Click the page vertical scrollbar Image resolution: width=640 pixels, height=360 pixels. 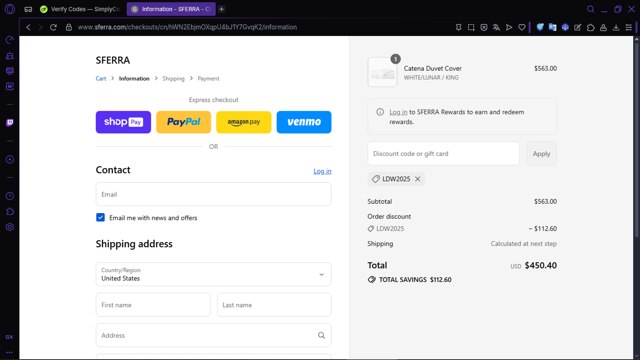[636, 139]
